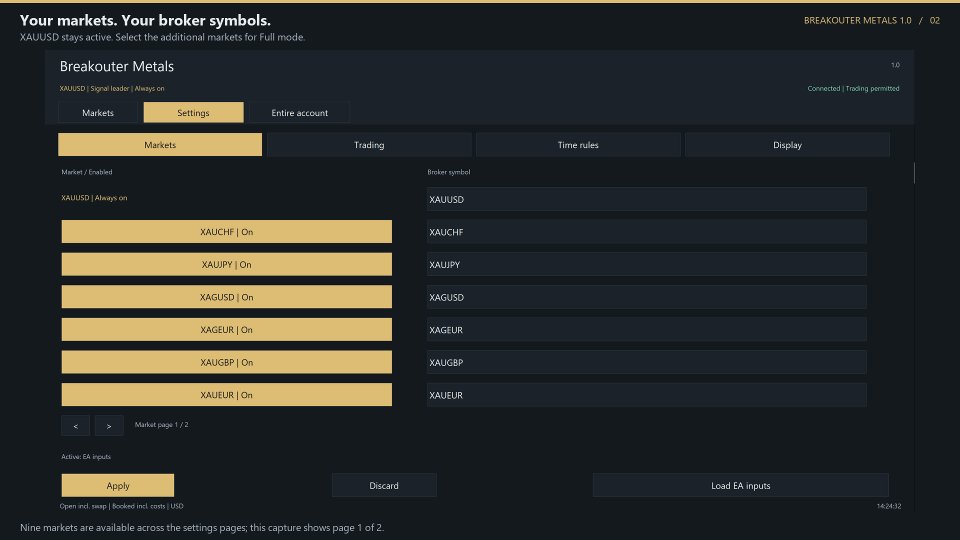Edit the XAUGBP broker symbol field
Screen dimensions: 960x540
(x=647, y=362)
